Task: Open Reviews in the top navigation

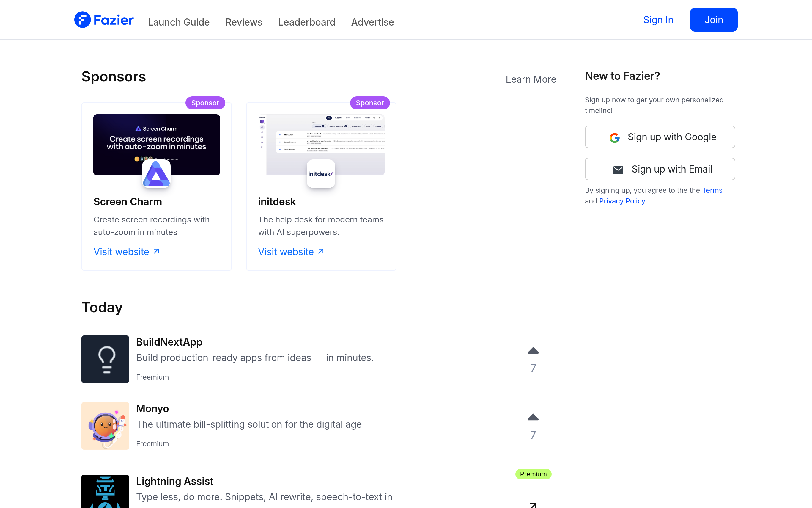Action: coord(244,22)
